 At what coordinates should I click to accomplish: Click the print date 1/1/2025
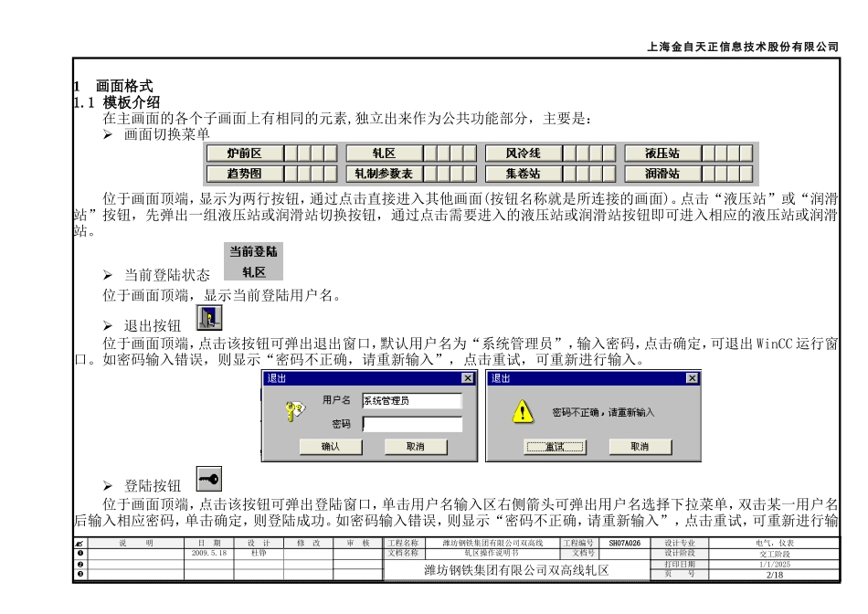pos(775,564)
